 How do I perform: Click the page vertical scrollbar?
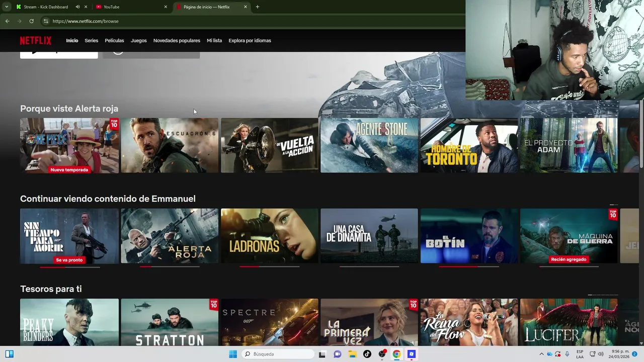641,133
